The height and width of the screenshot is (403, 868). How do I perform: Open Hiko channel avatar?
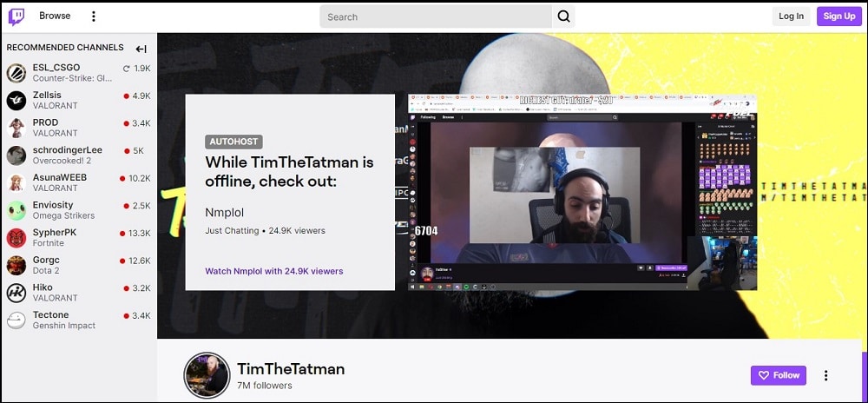coord(16,293)
